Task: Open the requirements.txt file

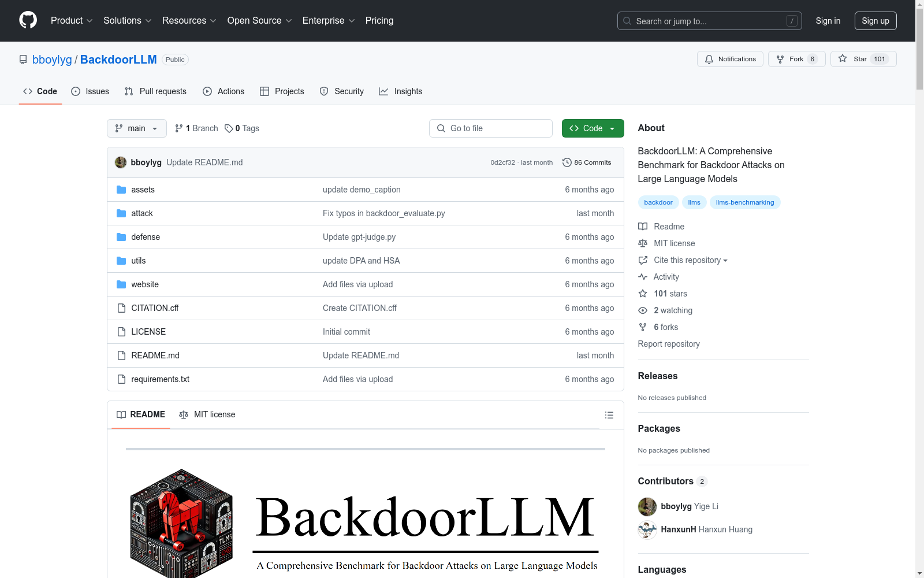Action: click(x=161, y=379)
